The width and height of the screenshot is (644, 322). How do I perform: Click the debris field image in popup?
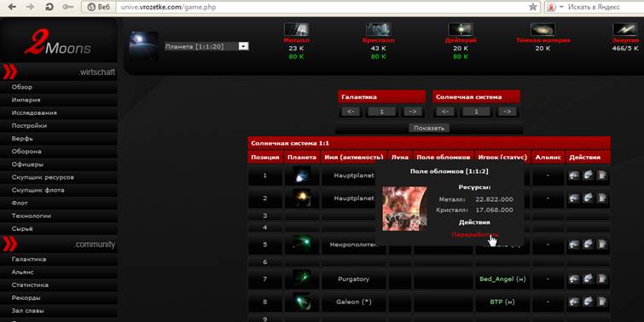coord(405,209)
